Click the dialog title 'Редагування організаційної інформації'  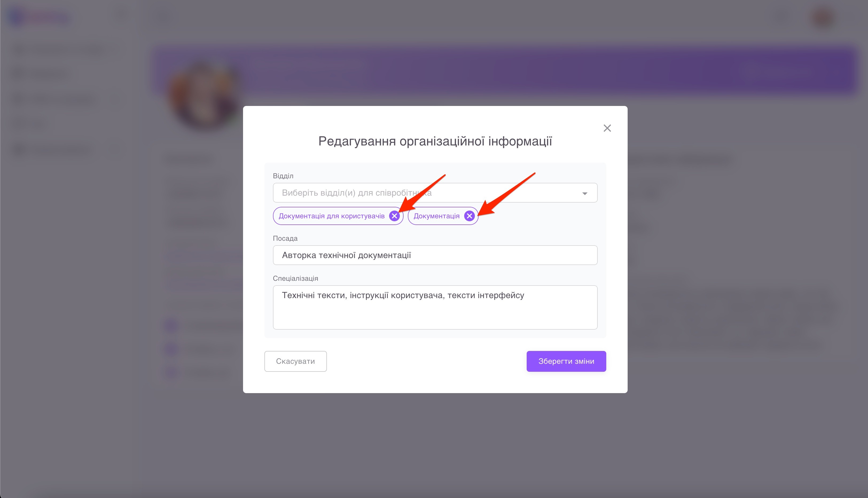click(435, 141)
